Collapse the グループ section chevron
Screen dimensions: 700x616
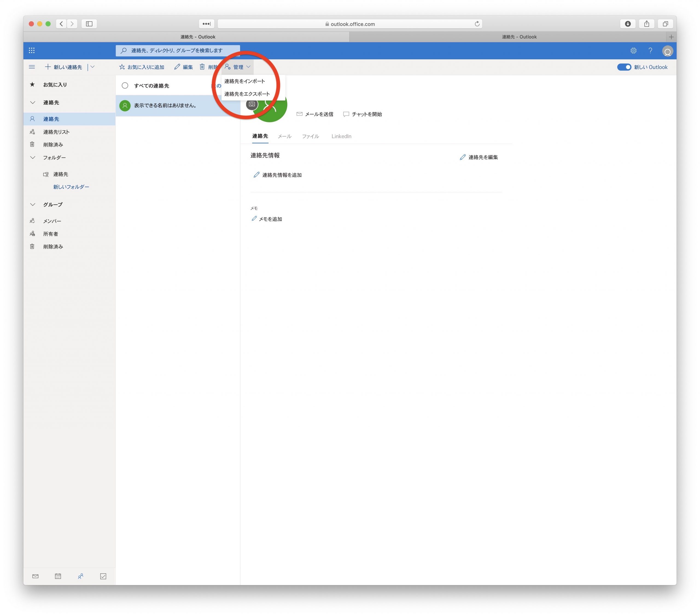[x=33, y=205]
